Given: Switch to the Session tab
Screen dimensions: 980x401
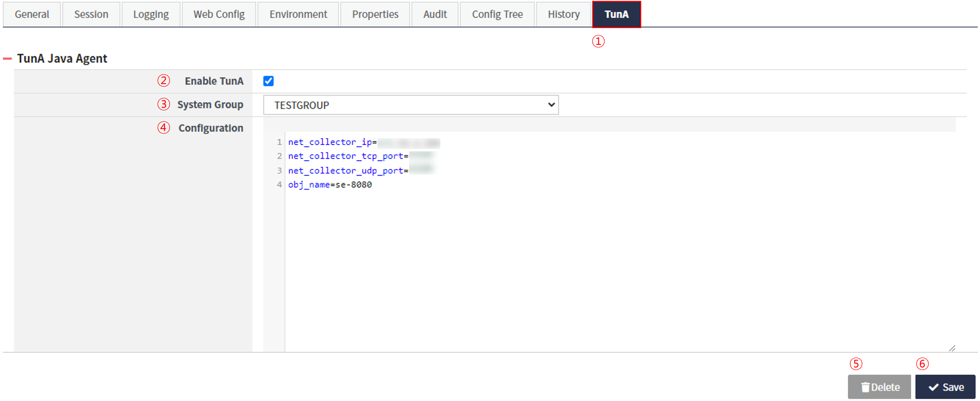Looking at the screenshot, I should [x=91, y=14].
